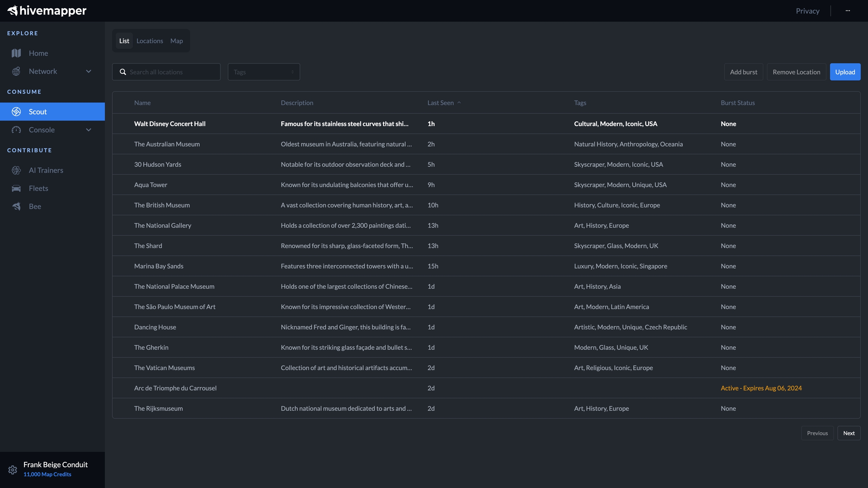Open the three-dot menu in top bar
The height and width of the screenshot is (488, 868).
coord(848,11)
